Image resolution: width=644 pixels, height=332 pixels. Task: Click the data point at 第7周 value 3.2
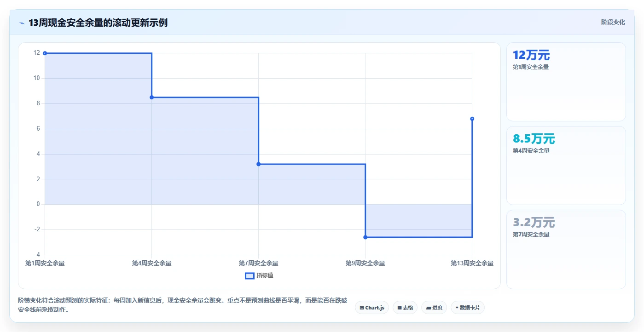pyautogui.click(x=258, y=164)
